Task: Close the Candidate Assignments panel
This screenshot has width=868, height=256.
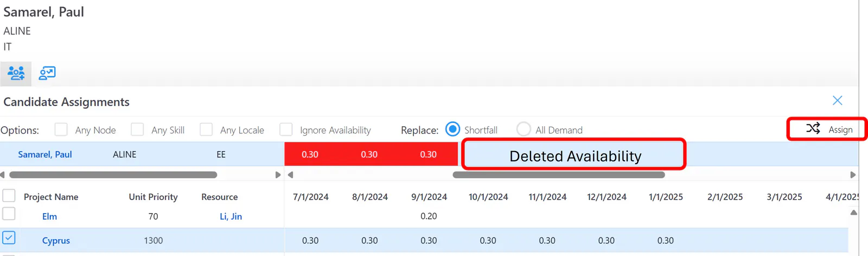Action: pyautogui.click(x=837, y=101)
